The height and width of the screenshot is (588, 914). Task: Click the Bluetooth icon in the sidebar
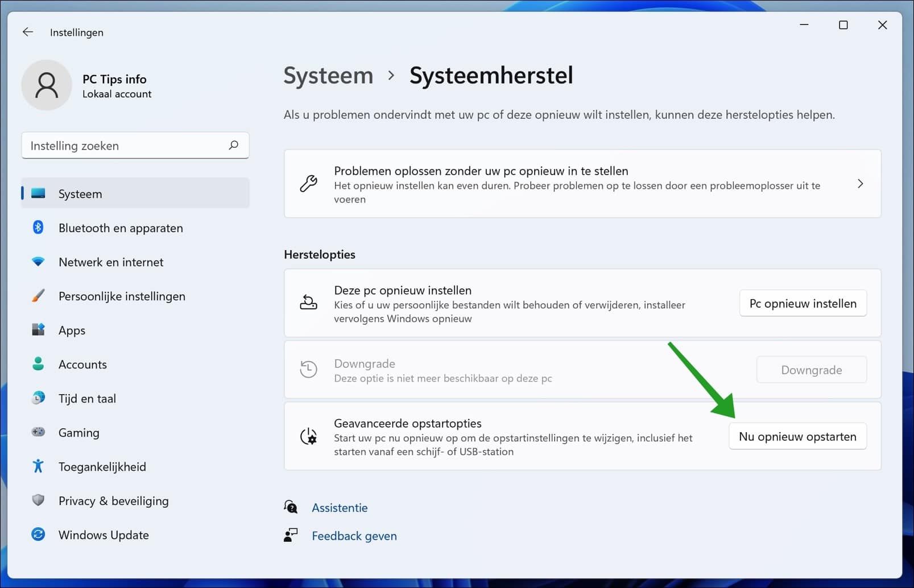[x=38, y=227]
